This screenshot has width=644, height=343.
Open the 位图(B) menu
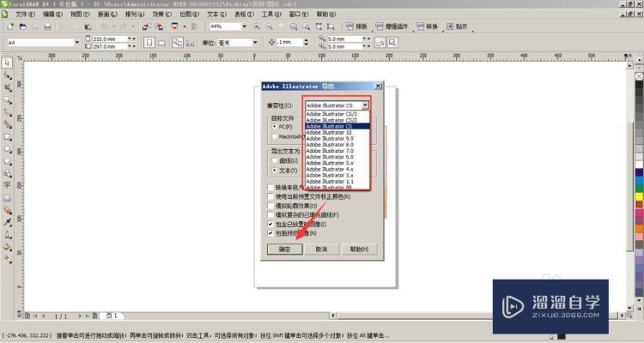189,14
